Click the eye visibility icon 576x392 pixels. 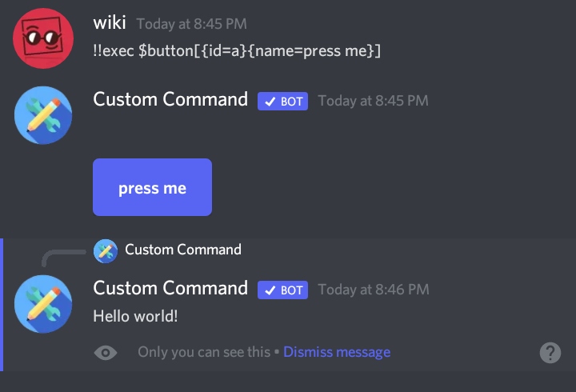click(x=106, y=353)
